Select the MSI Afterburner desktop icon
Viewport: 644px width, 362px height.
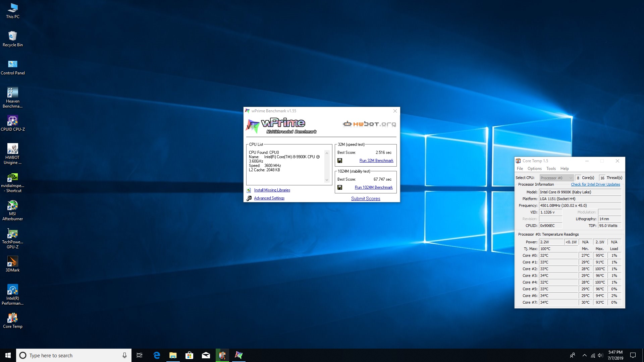pyautogui.click(x=13, y=210)
